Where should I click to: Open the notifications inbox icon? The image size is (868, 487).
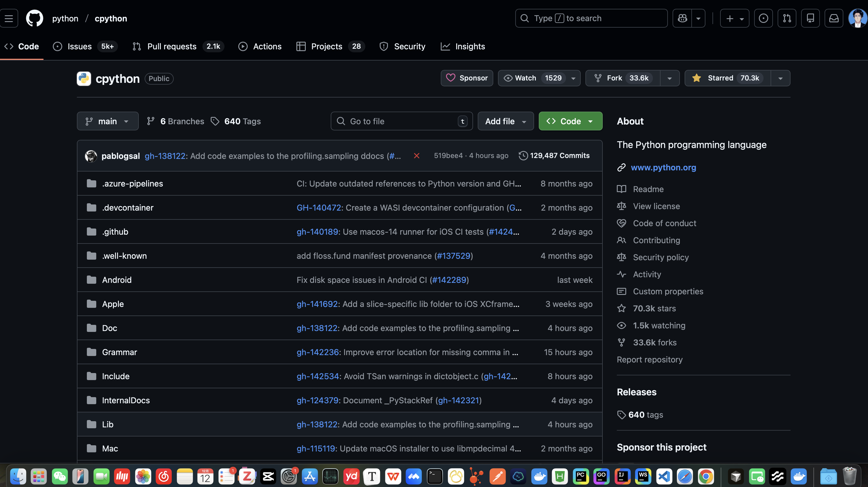834,18
